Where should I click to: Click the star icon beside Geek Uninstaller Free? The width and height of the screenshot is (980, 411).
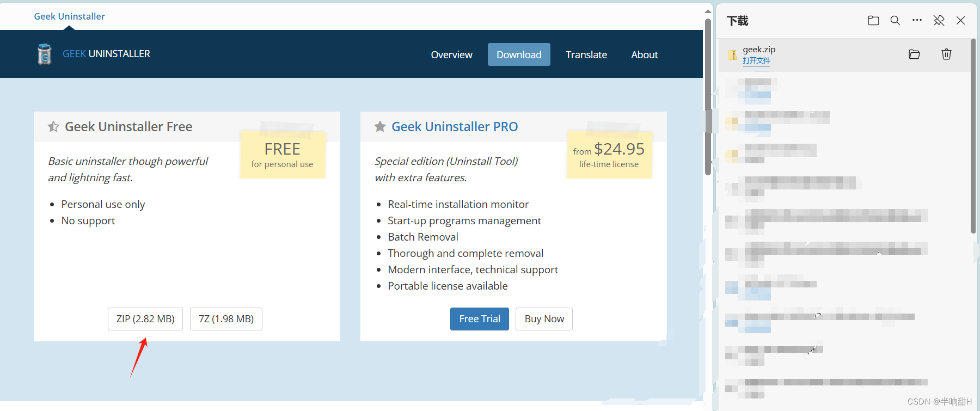[53, 127]
